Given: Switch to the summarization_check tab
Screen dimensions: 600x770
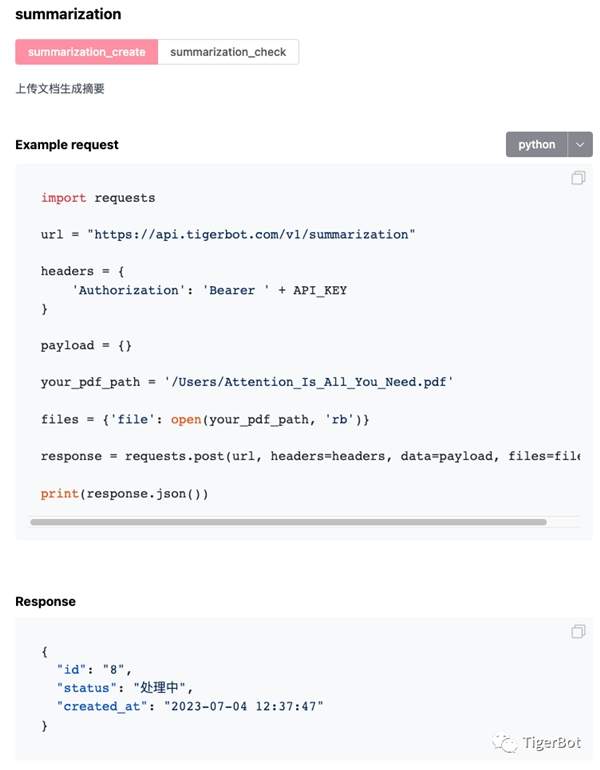Looking at the screenshot, I should point(228,52).
